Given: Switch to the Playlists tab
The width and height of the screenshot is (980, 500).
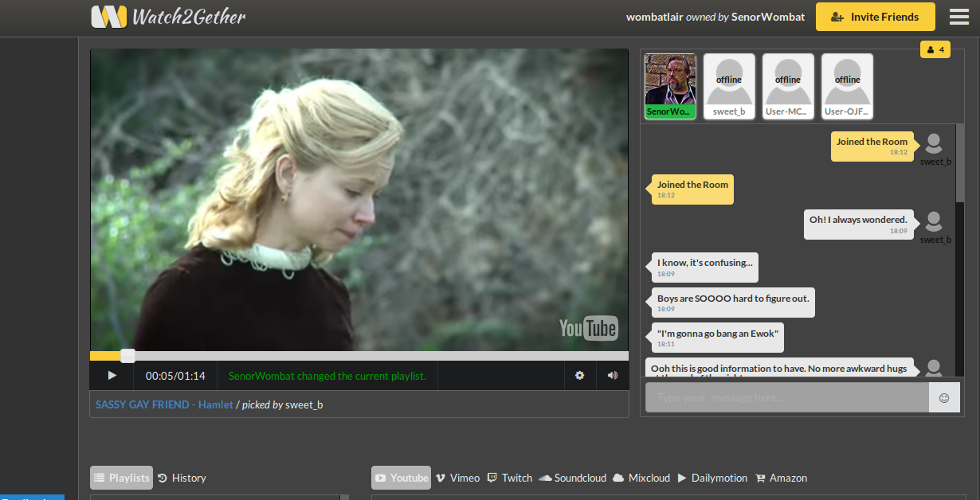Looking at the screenshot, I should (121, 478).
